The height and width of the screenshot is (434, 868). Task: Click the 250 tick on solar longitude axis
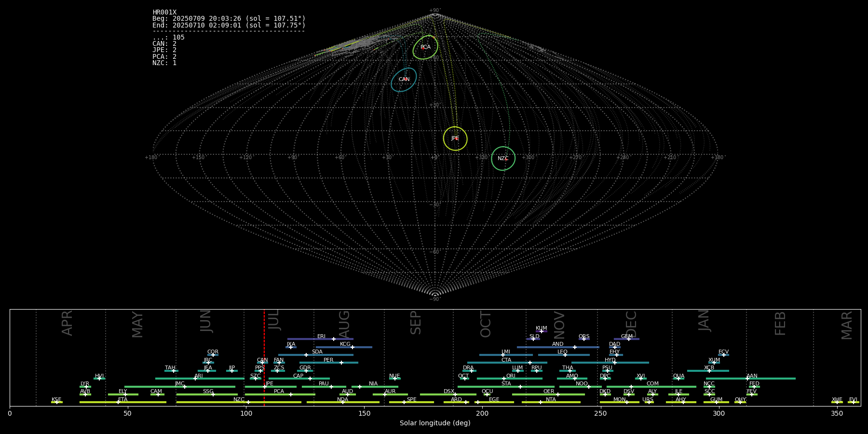click(x=600, y=413)
